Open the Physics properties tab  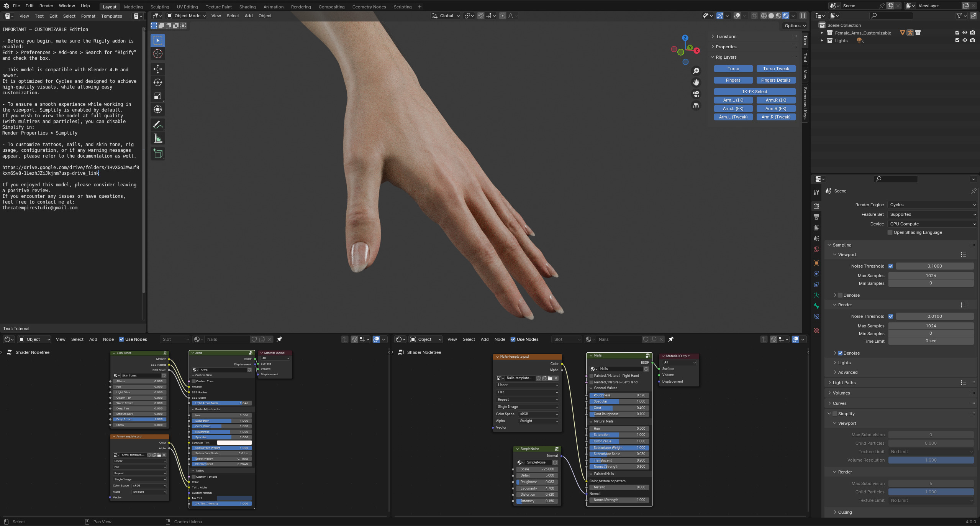click(x=816, y=274)
